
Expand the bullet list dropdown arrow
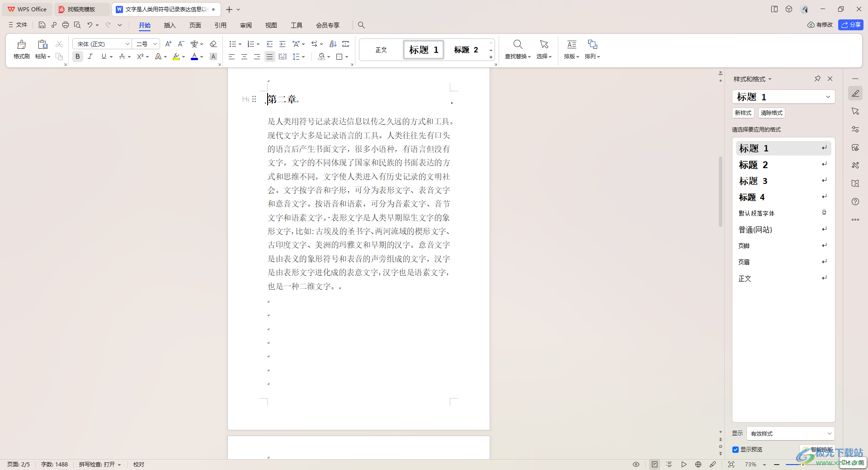(240, 44)
